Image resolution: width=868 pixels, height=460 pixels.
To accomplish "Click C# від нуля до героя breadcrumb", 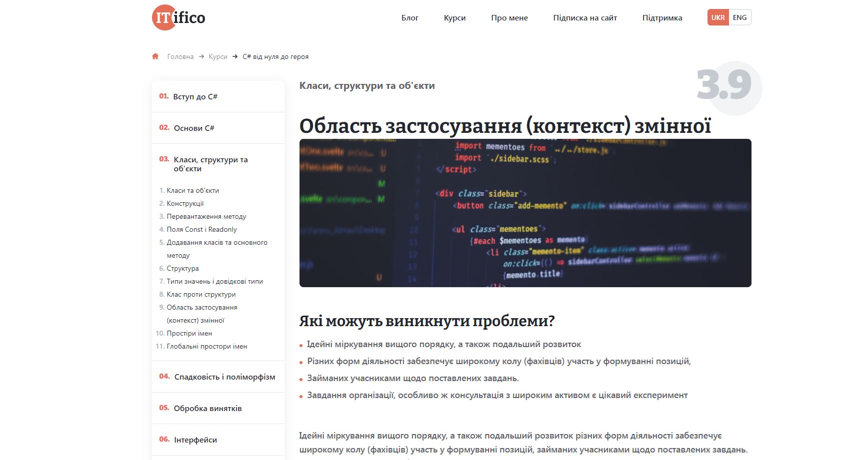I will tap(275, 56).
